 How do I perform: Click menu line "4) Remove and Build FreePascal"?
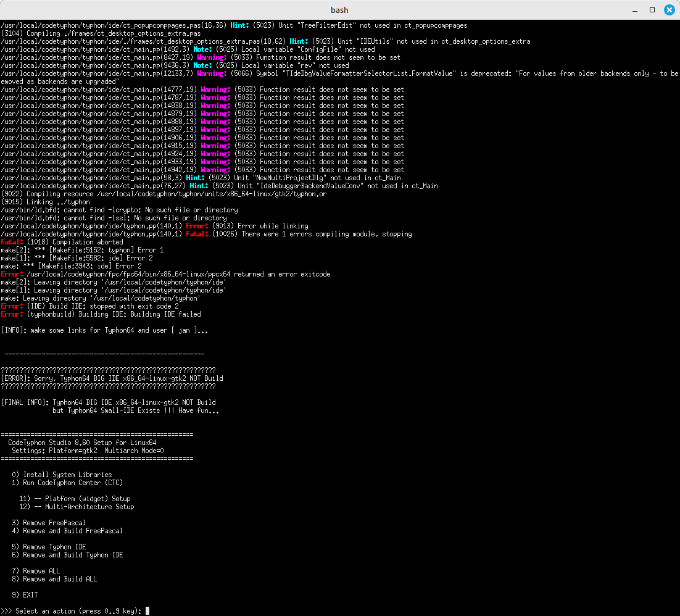pos(67,531)
